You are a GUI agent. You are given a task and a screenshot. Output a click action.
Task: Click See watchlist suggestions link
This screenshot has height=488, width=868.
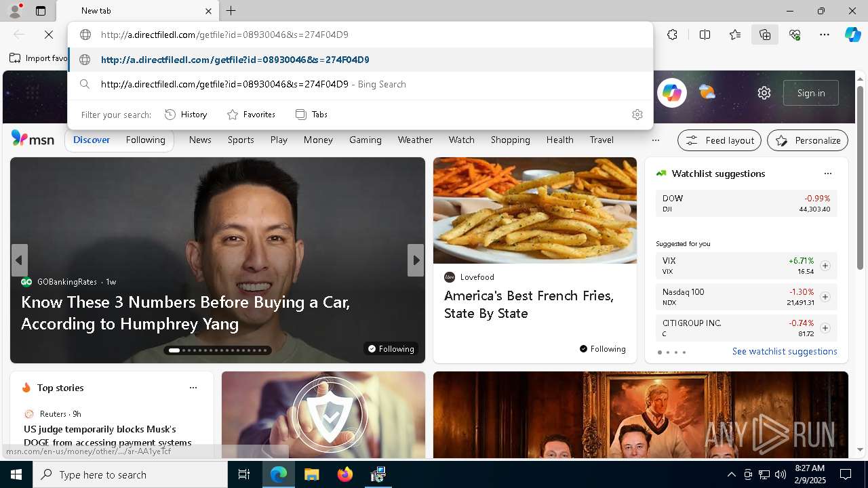point(785,351)
